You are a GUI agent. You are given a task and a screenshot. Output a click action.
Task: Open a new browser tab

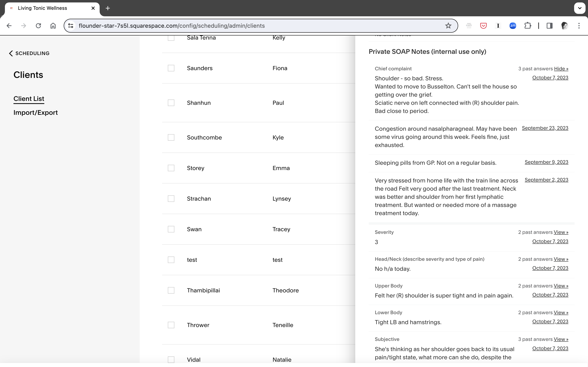coord(108,8)
